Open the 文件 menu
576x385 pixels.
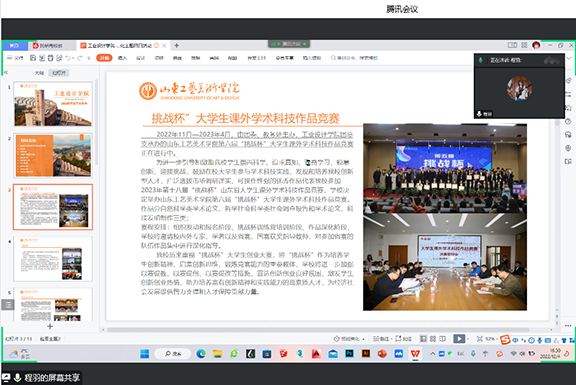pyautogui.click(x=15, y=58)
